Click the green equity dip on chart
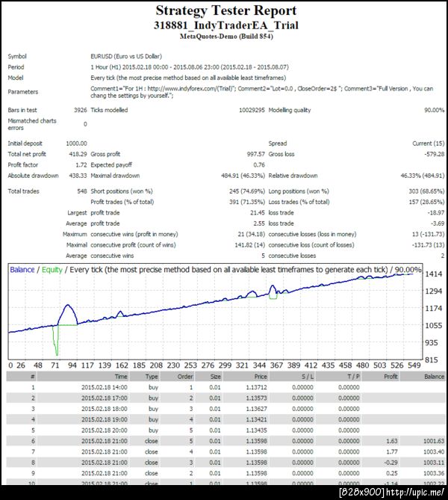The height and width of the screenshot is (500, 448). 56,342
